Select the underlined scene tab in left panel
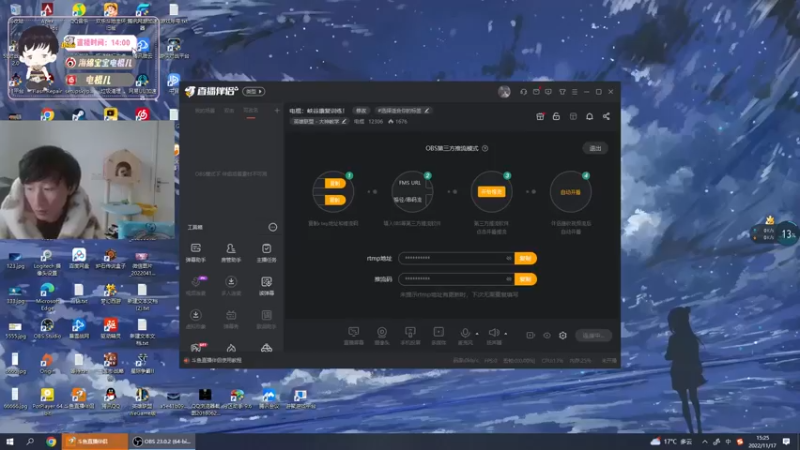 click(251, 110)
